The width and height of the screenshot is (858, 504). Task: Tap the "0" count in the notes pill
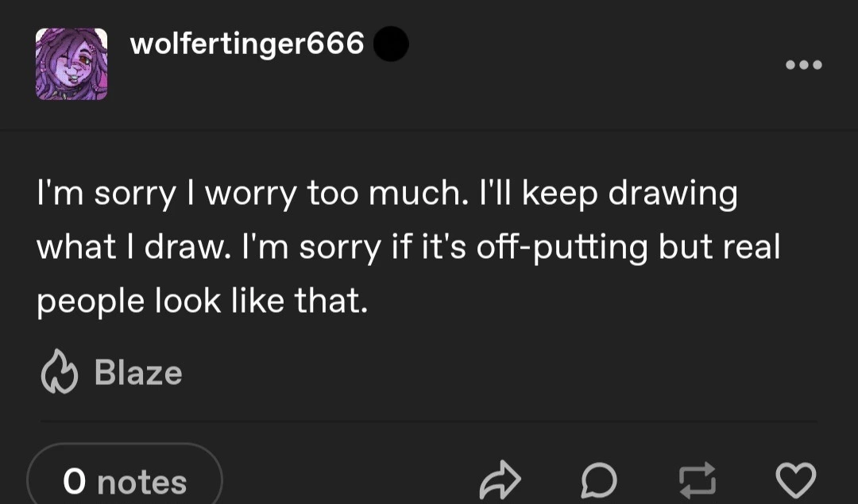pyautogui.click(x=74, y=482)
